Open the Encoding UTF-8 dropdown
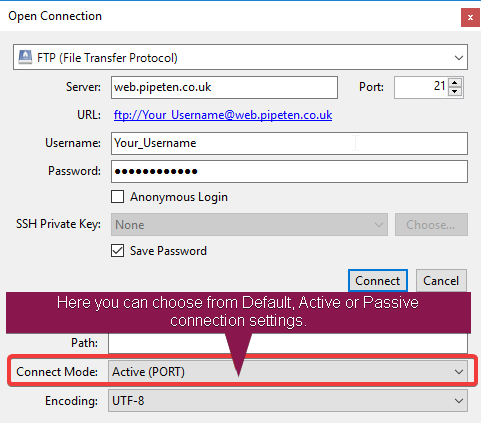Viewport: 481px width, 423px height. point(288,401)
